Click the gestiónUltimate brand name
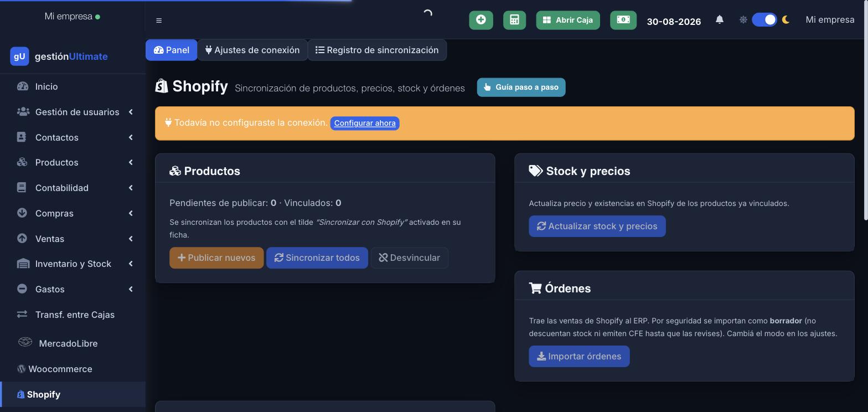Viewport: 868px width, 412px height. pos(71,56)
